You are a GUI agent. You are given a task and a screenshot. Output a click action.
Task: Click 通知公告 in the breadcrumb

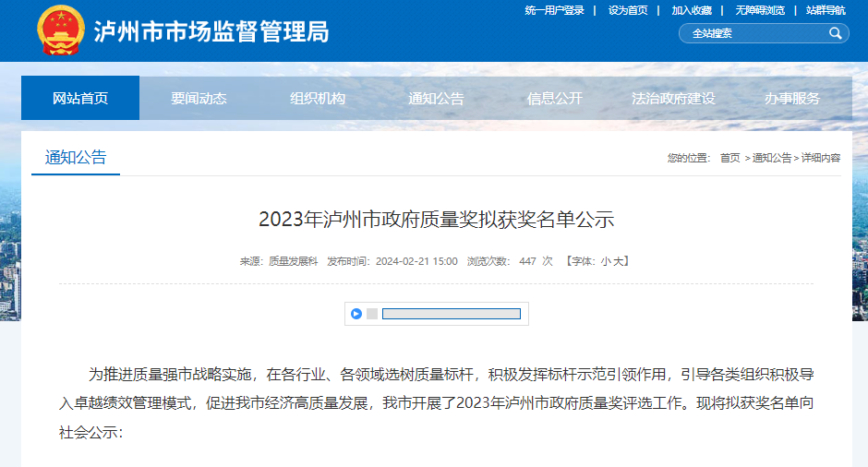772,158
